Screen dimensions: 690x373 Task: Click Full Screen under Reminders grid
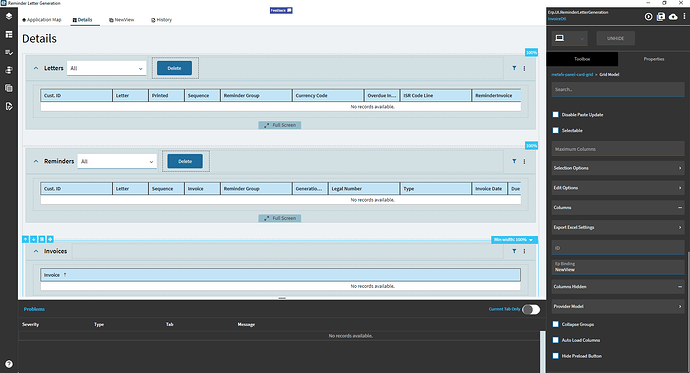(x=280, y=218)
